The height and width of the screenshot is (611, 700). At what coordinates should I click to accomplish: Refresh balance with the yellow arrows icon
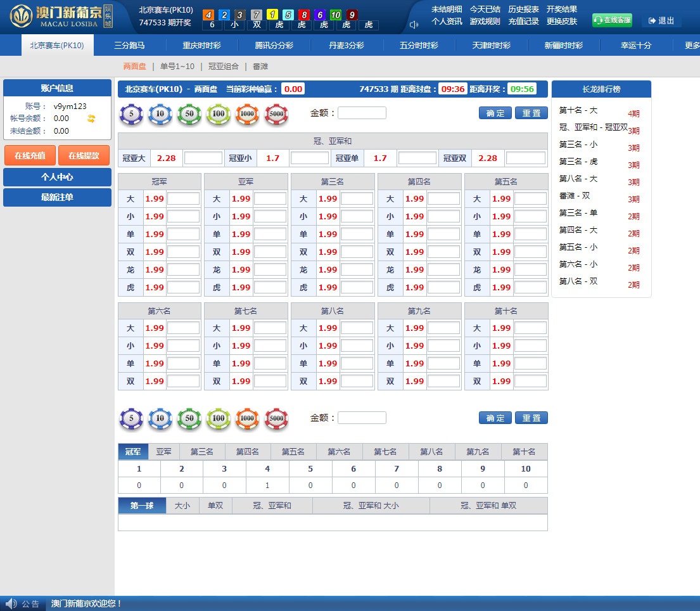91,119
